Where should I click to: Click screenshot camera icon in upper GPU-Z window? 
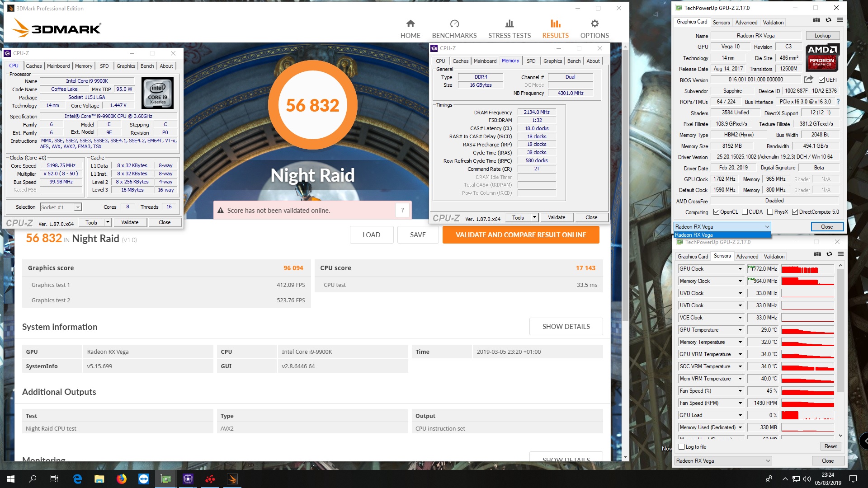(x=816, y=20)
